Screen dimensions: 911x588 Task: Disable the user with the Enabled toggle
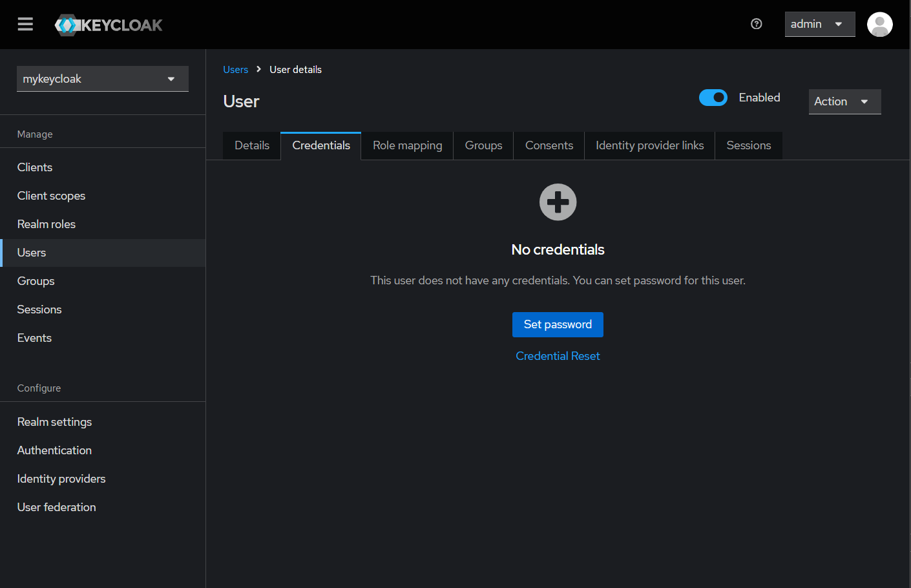click(713, 98)
